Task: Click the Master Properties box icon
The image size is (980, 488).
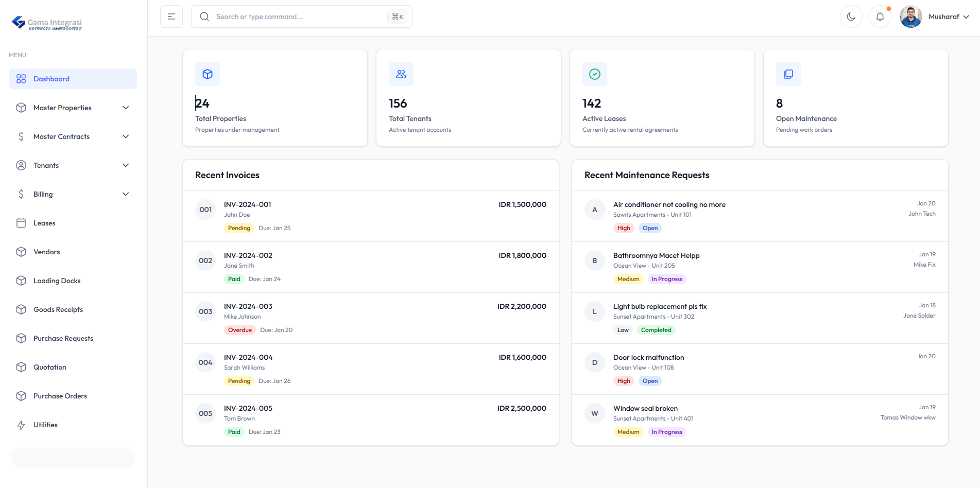Action: coord(21,108)
